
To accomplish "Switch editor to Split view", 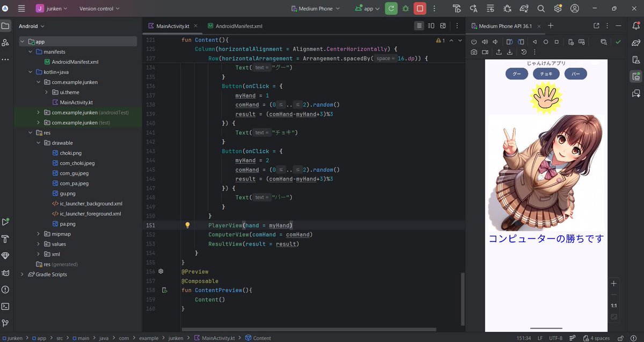I will click(x=431, y=26).
